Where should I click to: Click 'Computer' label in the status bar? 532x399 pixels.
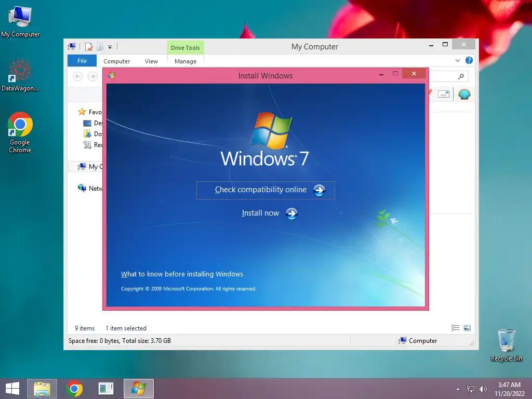(423, 341)
